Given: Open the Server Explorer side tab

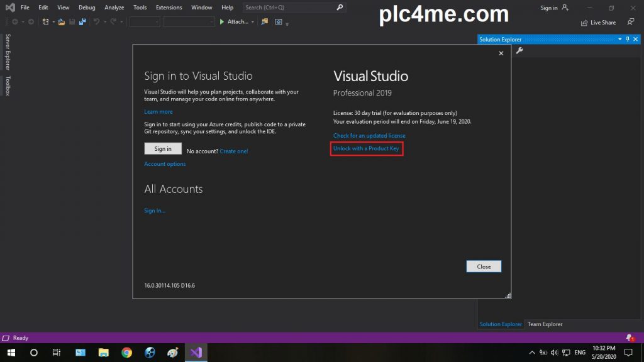Looking at the screenshot, I should 8,52.
